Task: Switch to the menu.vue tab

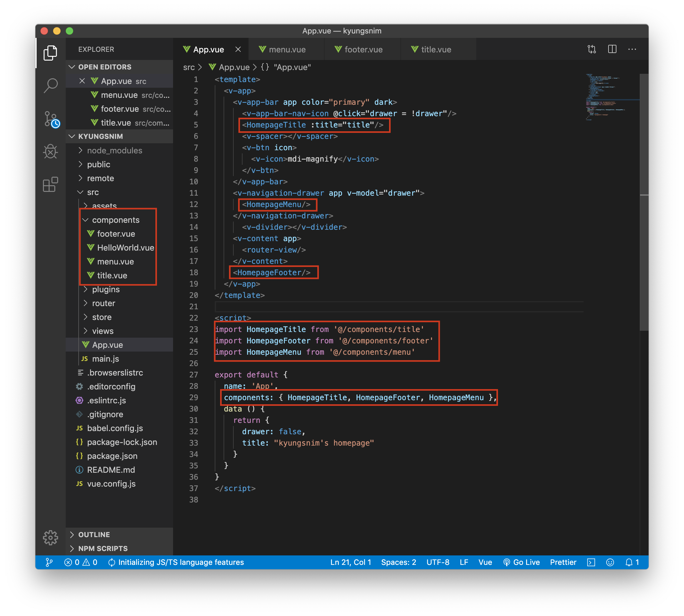Action: [x=287, y=50]
